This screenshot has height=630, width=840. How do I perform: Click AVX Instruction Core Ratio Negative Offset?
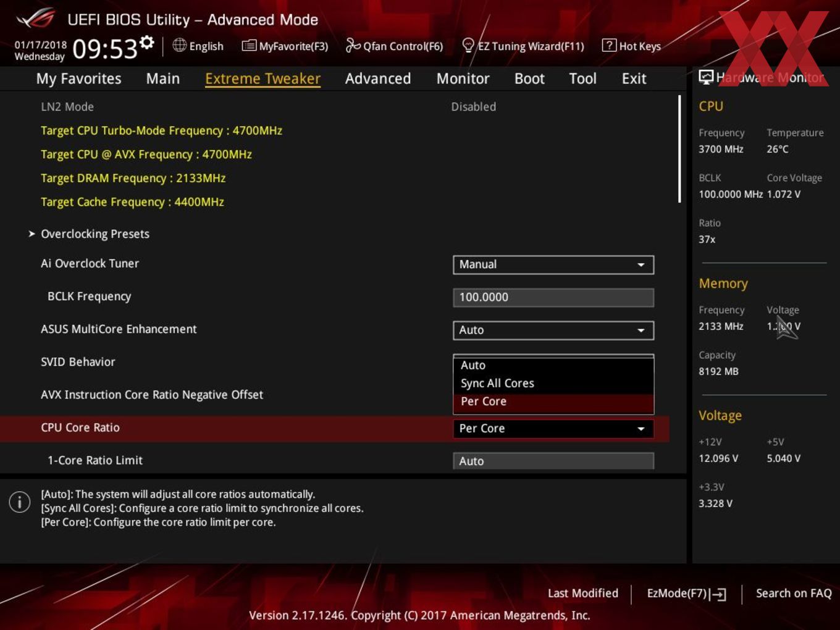(x=152, y=395)
